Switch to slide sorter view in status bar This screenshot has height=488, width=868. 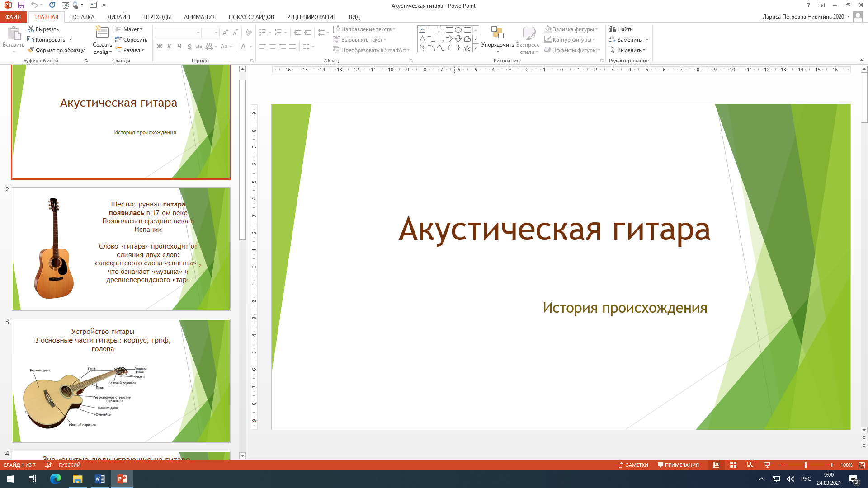(x=733, y=465)
